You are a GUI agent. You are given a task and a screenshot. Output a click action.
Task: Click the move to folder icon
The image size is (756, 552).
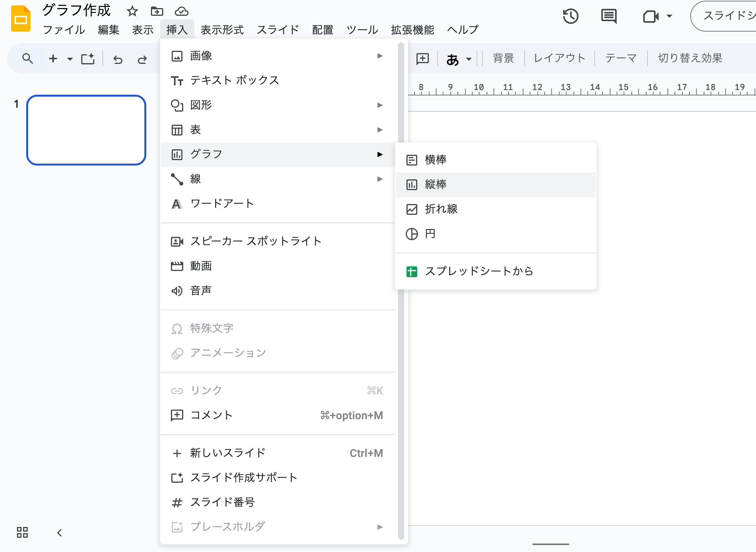click(x=157, y=11)
